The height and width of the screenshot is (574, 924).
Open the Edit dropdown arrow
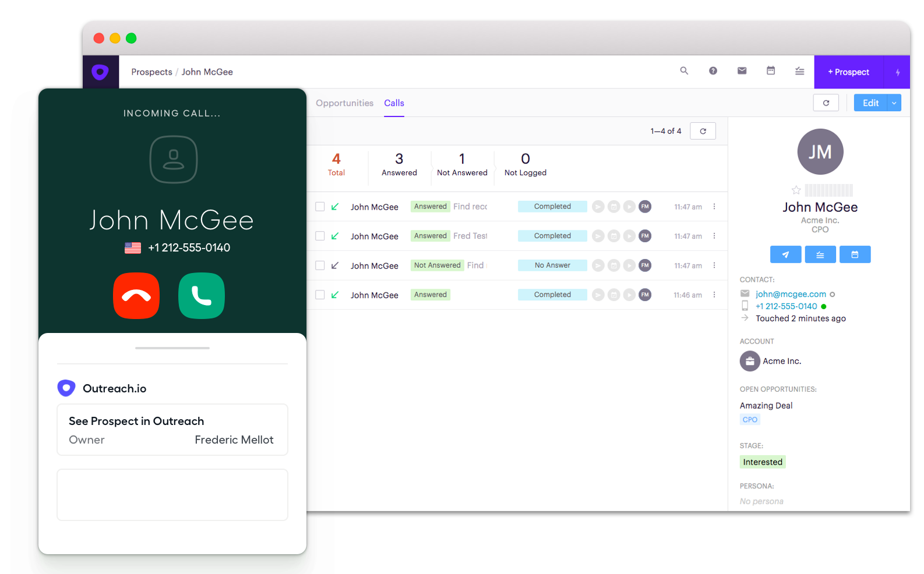[894, 103]
